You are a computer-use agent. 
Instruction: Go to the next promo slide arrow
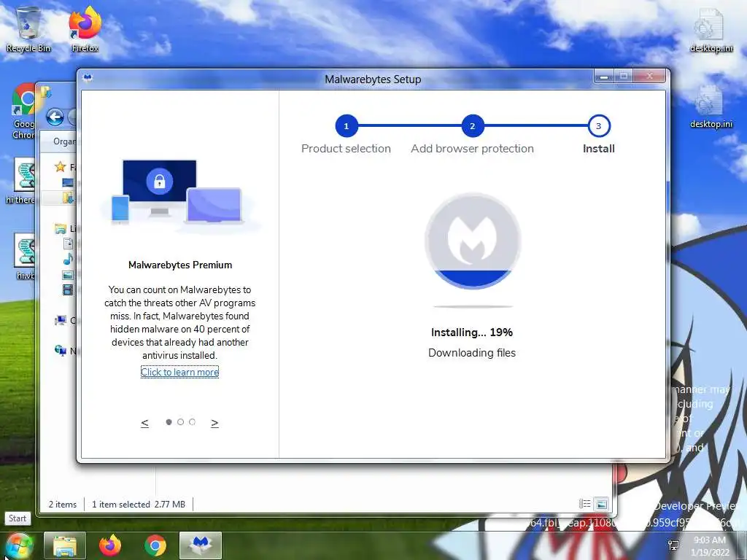215,423
